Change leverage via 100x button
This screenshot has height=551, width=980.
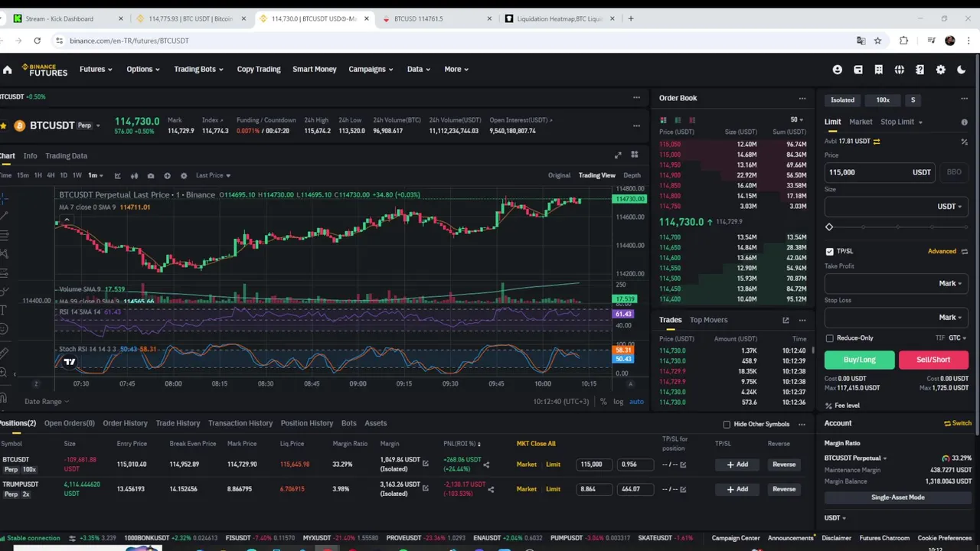tap(883, 100)
